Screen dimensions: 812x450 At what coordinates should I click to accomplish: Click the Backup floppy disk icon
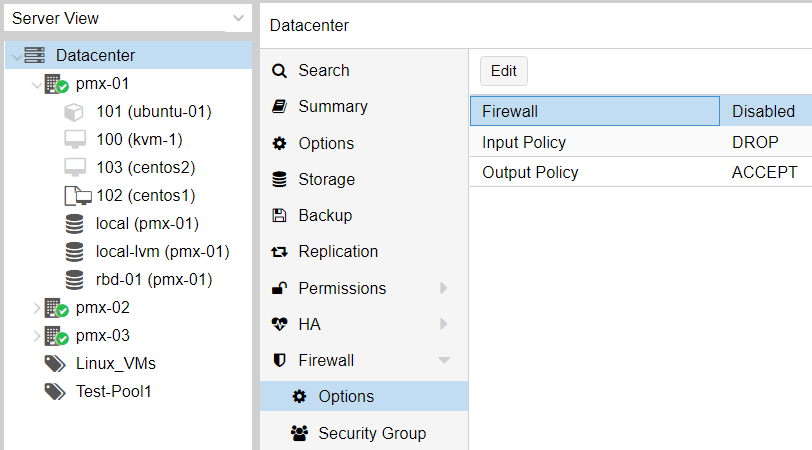tap(279, 215)
